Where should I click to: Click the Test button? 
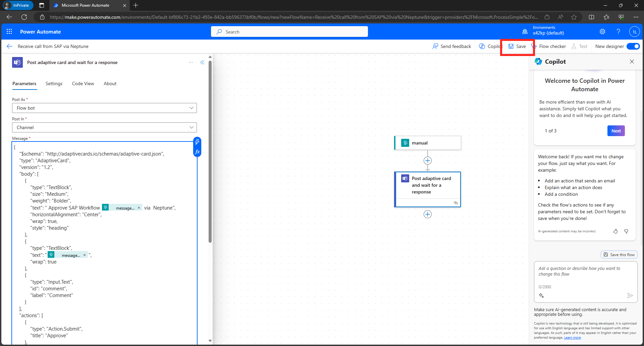click(x=580, y=46)
